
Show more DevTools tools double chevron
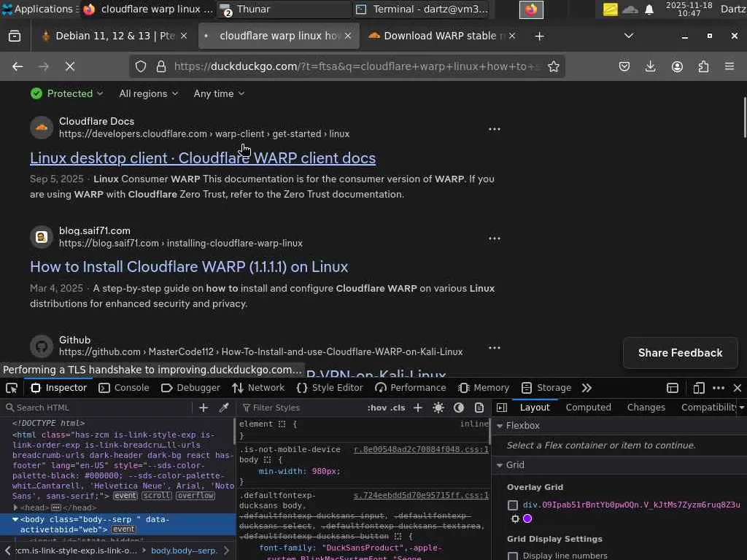(587, 388)
